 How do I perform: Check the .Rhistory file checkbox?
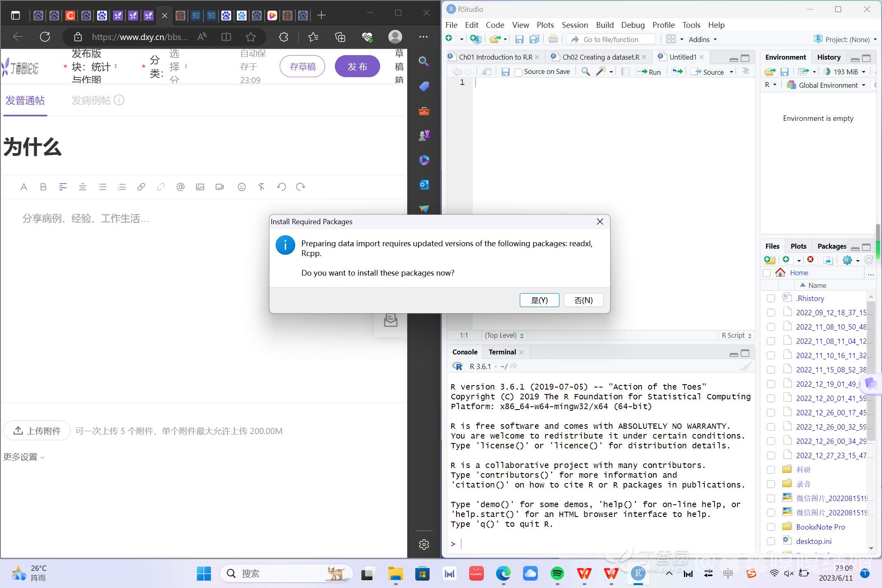pyautogui.click(x=771, y=298)
